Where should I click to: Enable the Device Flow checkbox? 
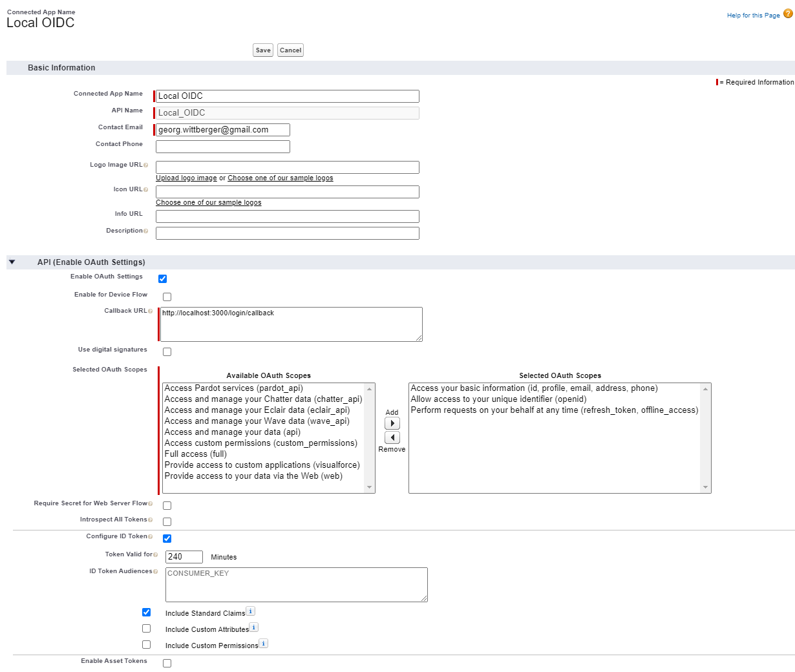point(167,297)
